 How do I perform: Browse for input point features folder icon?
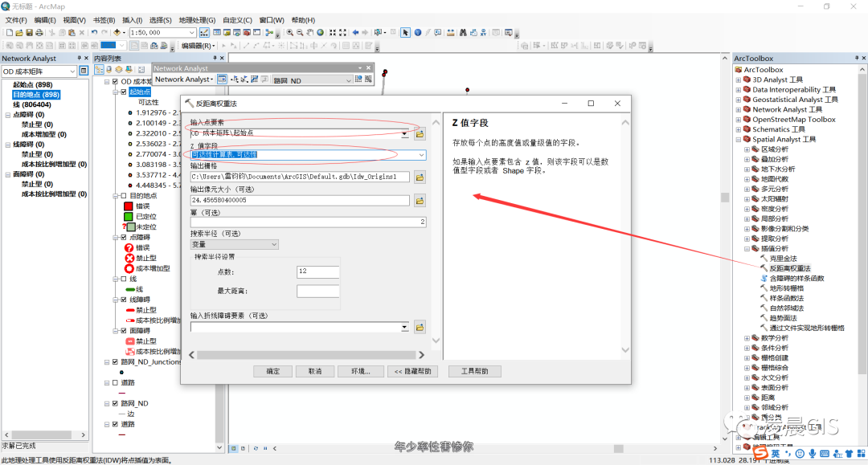(x=420, y=134)
